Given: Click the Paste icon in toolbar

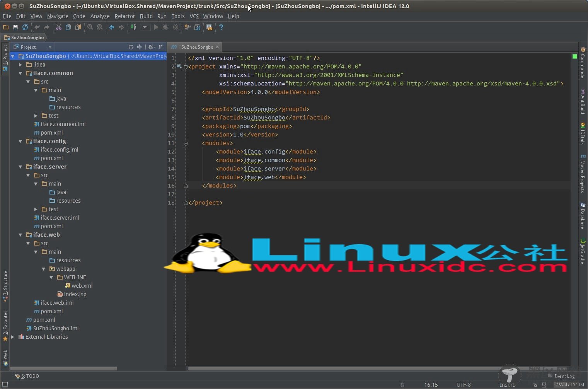Looking at the screenshot, I should click(x=78, y=27).
